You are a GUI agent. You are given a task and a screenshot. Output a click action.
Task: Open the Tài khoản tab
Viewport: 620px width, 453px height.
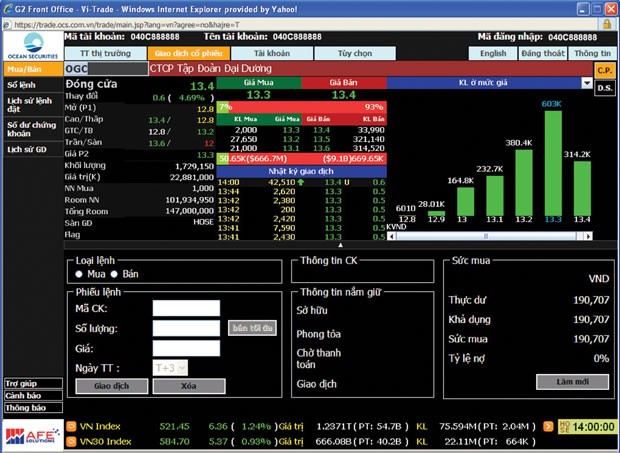pyautogui.click(x=271, y=52)
